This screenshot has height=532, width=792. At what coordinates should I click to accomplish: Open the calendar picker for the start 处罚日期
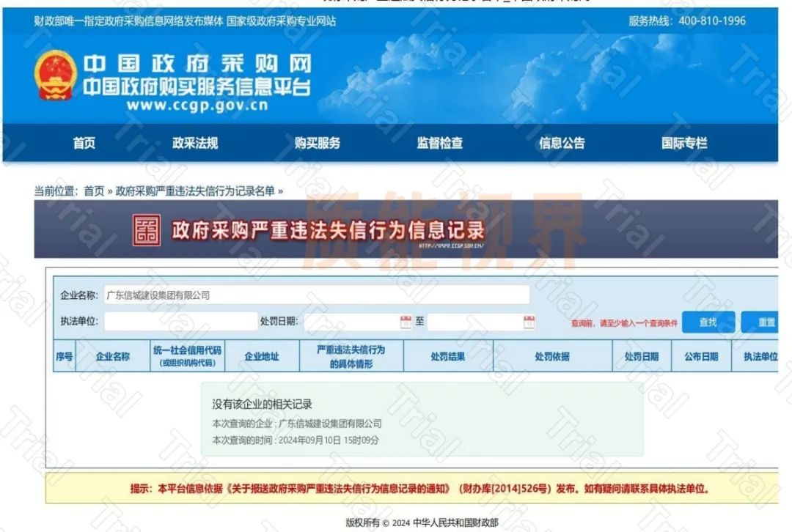(405, 320)
